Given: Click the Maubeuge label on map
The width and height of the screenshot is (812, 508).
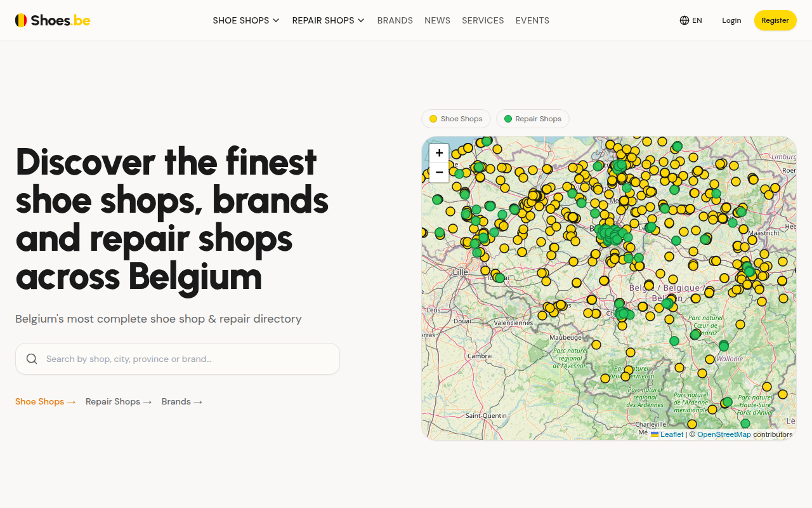Looking at the screenshot, I should [566, 337].
